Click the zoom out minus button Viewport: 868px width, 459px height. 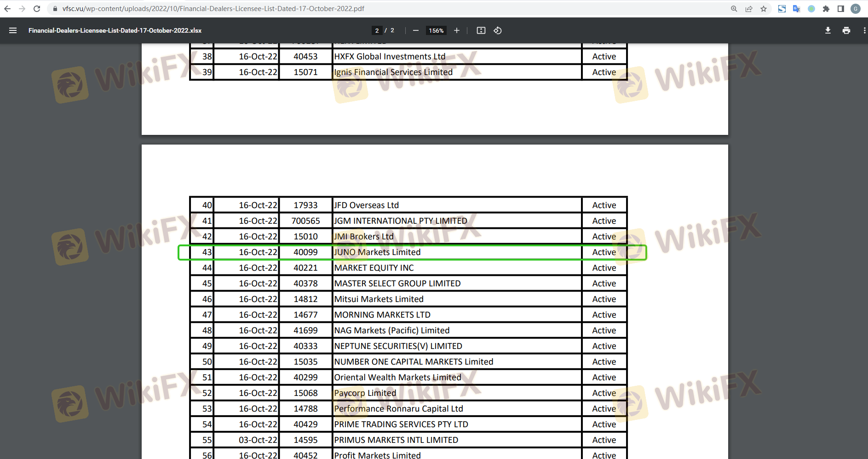click(x=416, y=30)
